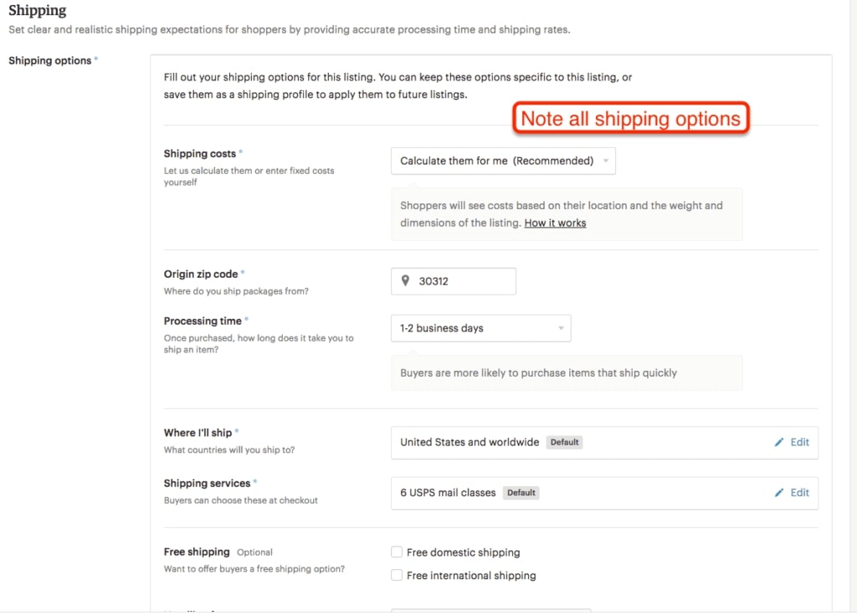Click Edit link for Shipping services
This screenshot has height=616, width=857.
click(800, 492)
